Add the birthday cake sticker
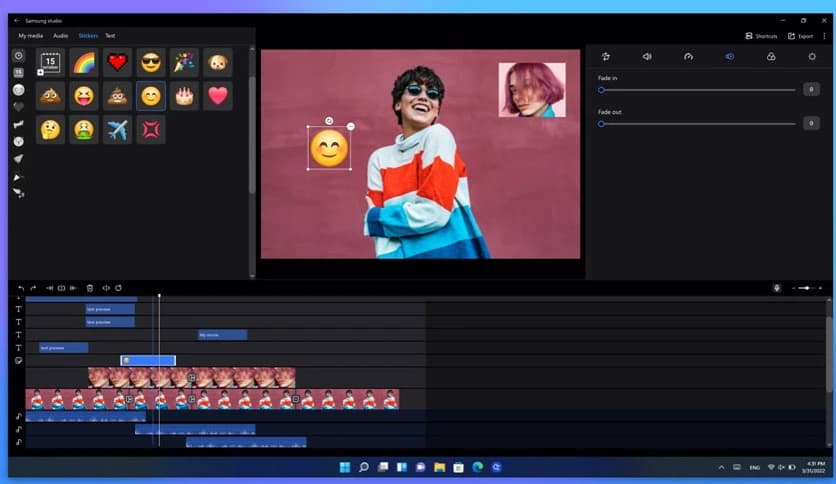 (184, 96)
